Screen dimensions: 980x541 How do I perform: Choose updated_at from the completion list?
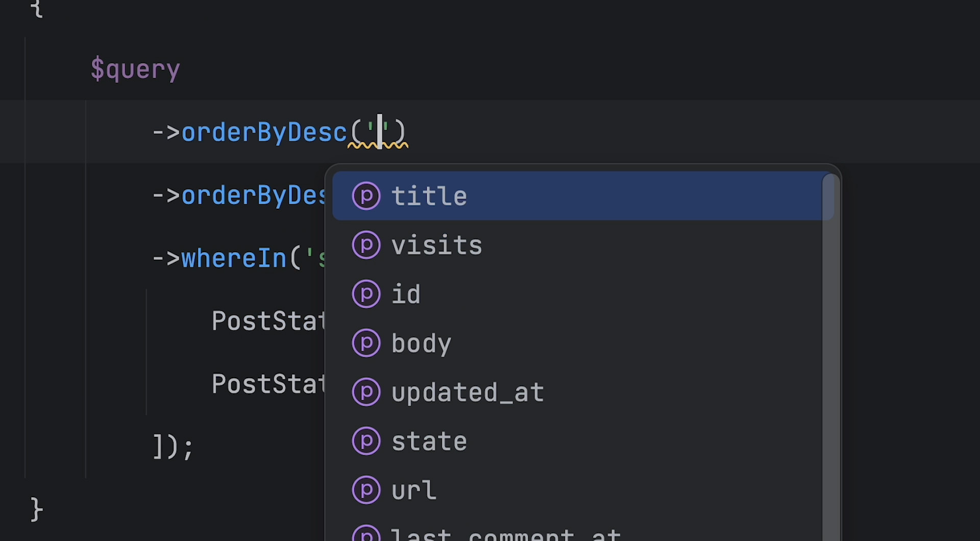pyautogui.click(x=583, y=392)
